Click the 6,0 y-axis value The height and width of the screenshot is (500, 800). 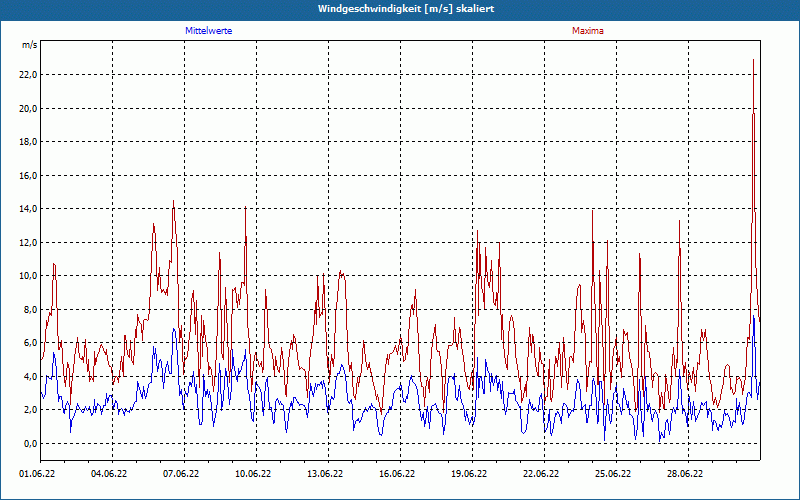(30, 343)
